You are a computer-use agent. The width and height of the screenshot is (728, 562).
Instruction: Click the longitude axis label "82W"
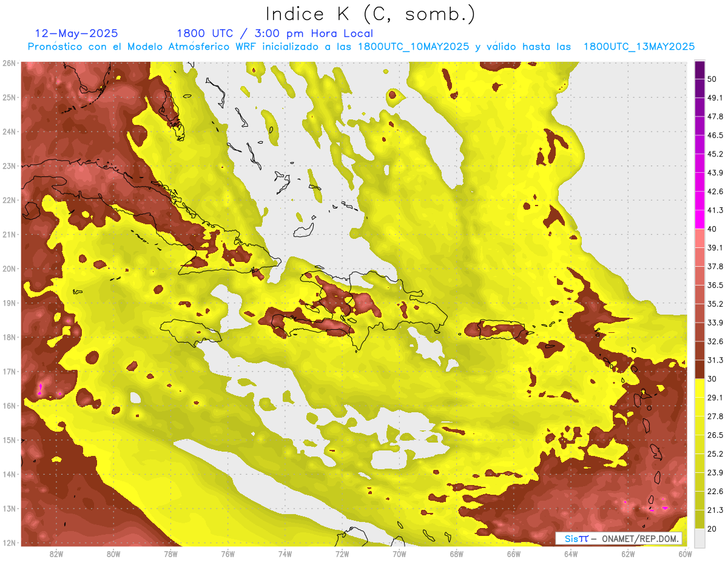click(x=56, y=554)
